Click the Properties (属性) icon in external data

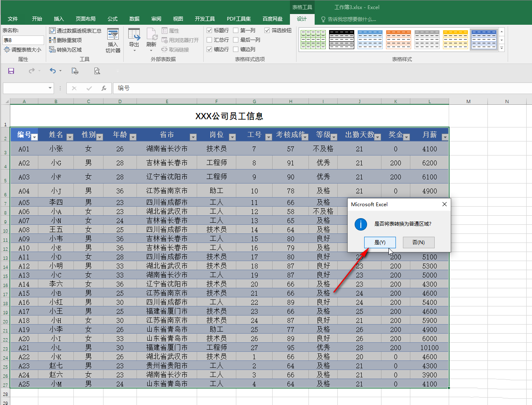170,31
